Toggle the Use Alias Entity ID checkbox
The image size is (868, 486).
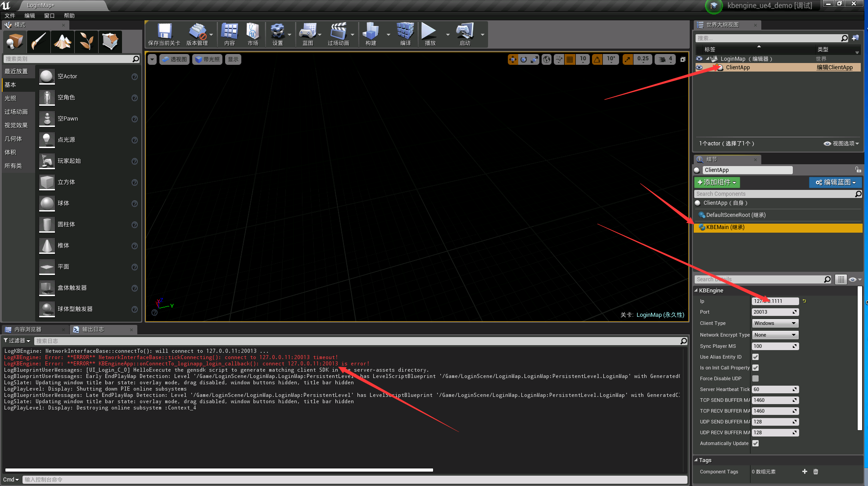pos(755,357)
